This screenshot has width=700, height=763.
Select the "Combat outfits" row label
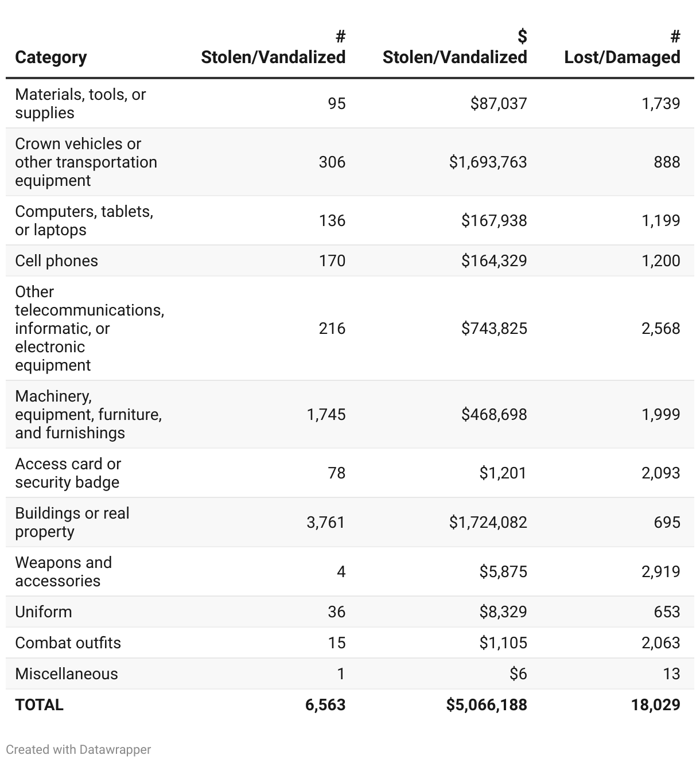[68, 643]
